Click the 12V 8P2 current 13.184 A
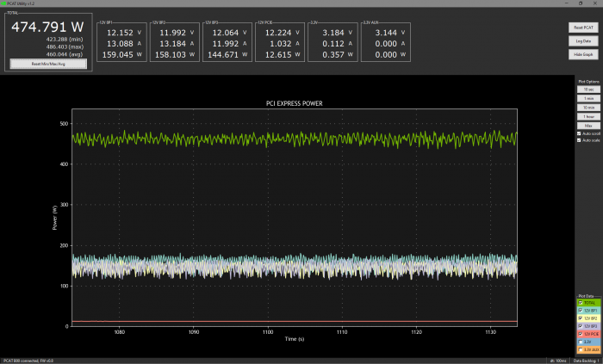The height and width of the screenshot is (364, 603). coord(177,44)
